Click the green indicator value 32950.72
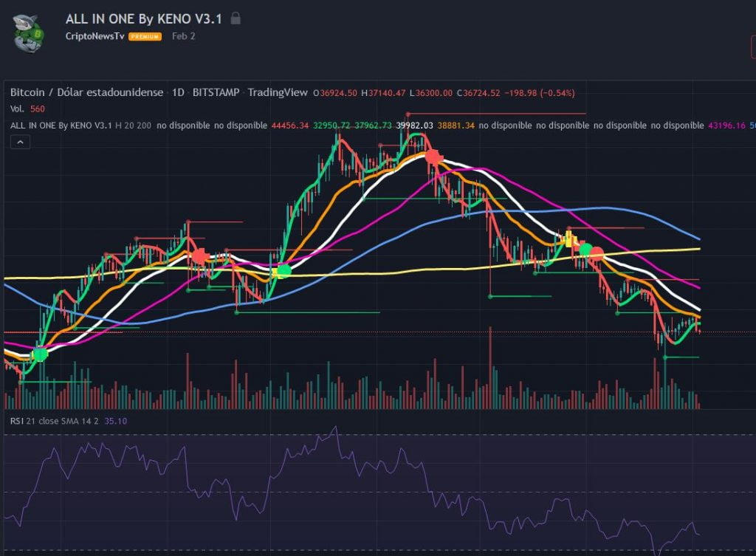Viewport: 756px width, 556px height. 331,126
